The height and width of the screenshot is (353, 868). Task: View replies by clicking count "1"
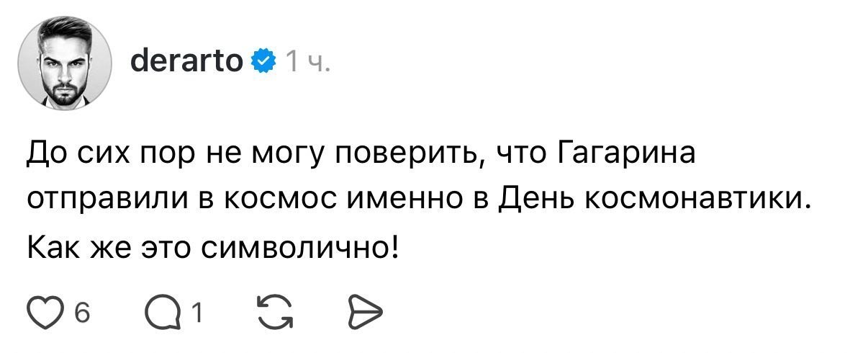click(196, 313)
